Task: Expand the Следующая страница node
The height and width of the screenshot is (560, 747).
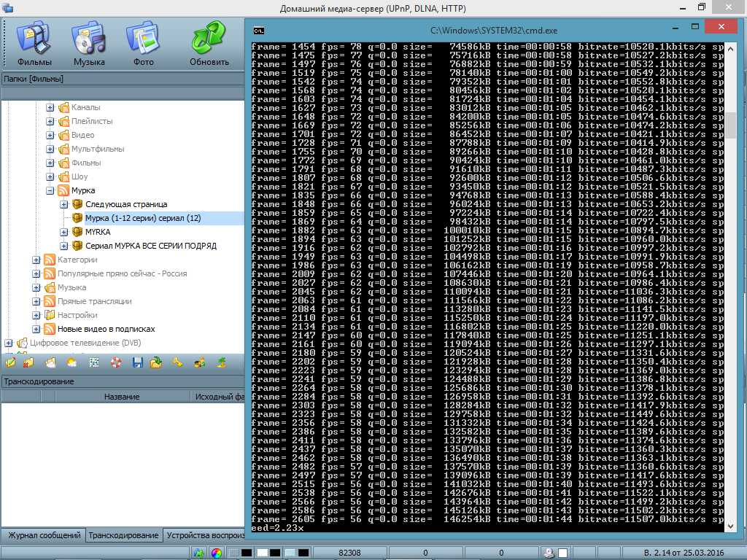Action: tap(64, 204)
